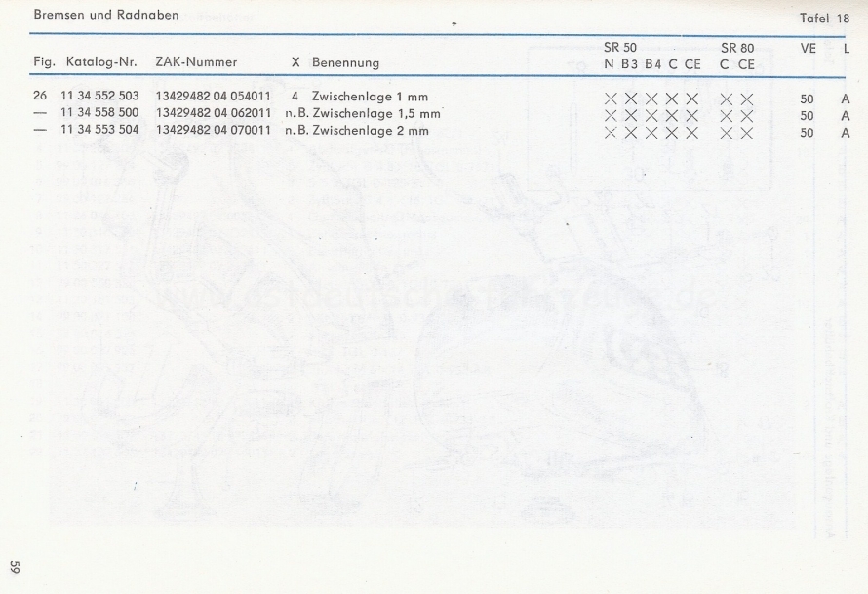Click the 'Benennung' column header
Image resolution: width=868 pixels, height=594 pixels.
(x=345, y=62)
